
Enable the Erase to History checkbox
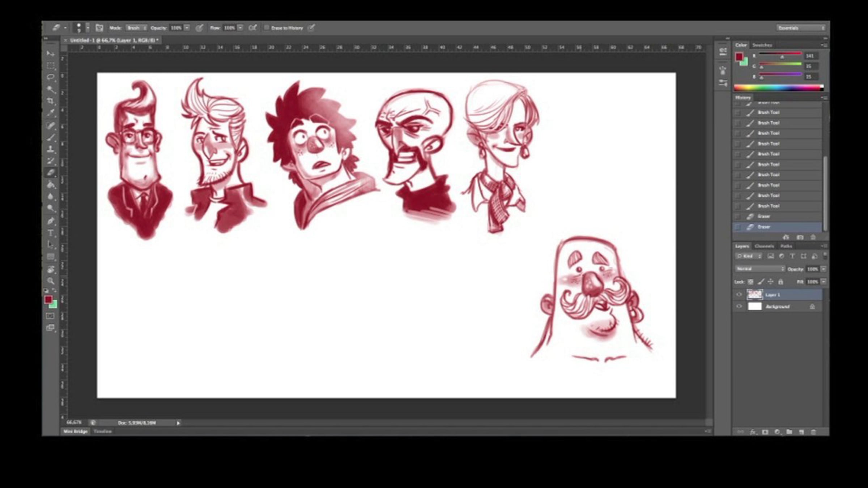point(267,28)
